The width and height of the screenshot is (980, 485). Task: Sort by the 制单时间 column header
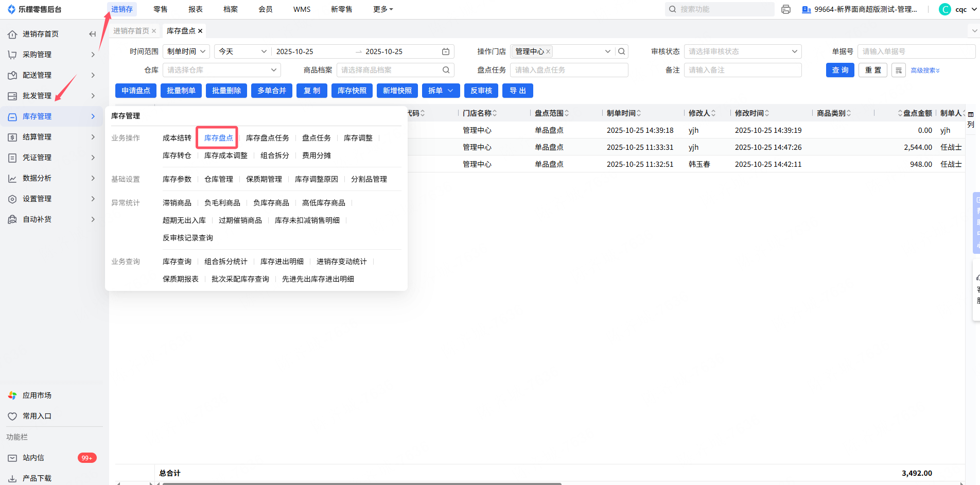[623, 113]
